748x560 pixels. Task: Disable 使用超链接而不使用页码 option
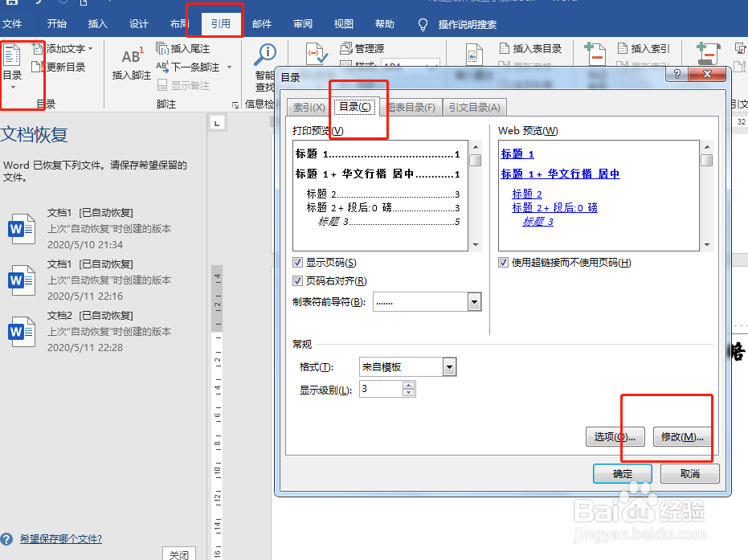tap(502, 263)
